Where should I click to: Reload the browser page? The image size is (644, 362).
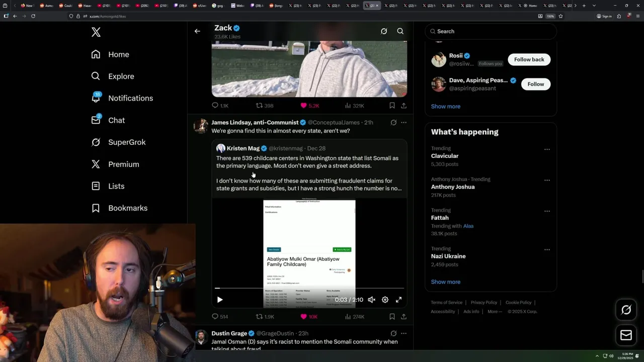pyautogui.click(x=33, y=16)
